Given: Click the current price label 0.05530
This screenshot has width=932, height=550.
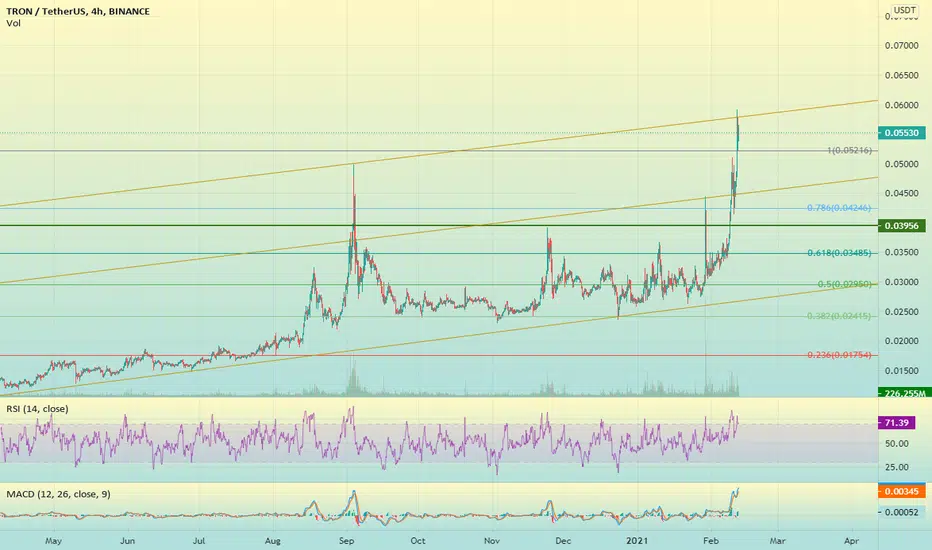Looking at the screenshot, I should (902, 133).
